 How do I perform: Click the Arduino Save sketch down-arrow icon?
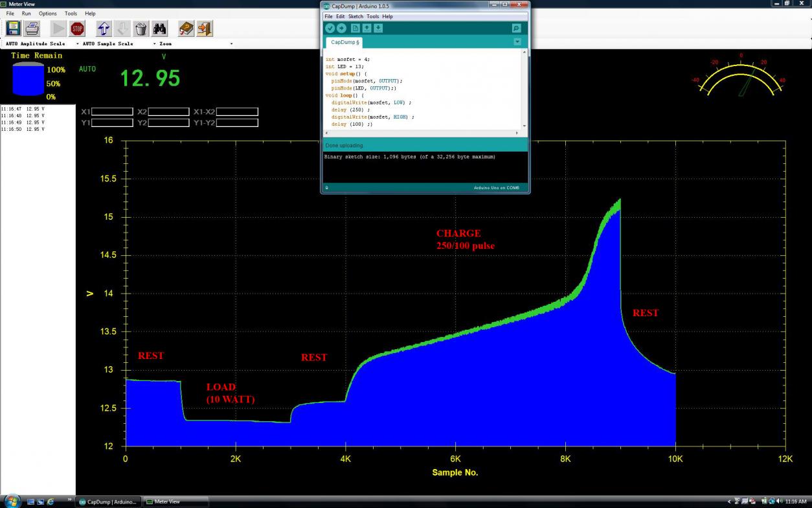click(x=378, y=28)
